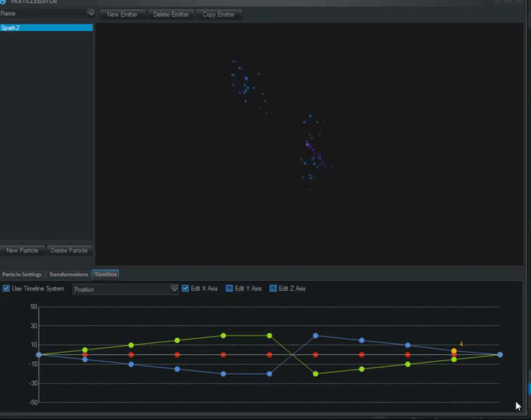Toggle the Edit X Axis checkbox
The image size is (531, 420).
pos(185,288)
